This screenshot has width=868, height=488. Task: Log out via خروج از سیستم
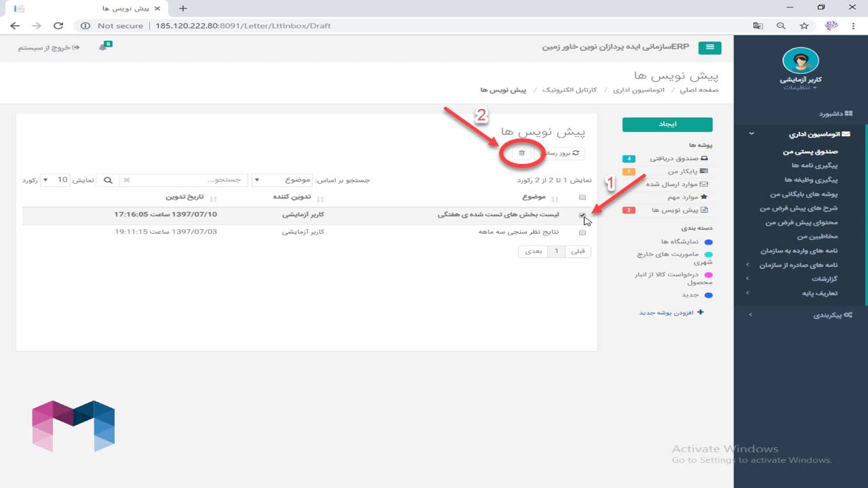point(49,47)
